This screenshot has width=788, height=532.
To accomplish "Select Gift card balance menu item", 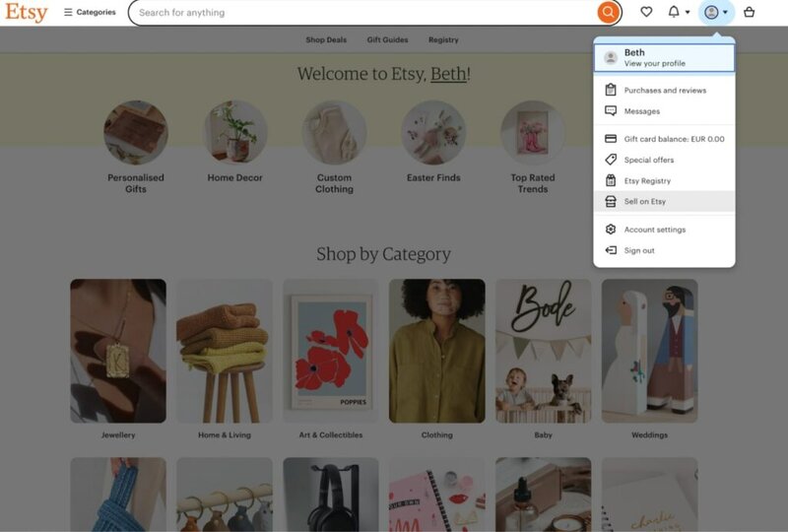I will click(x=664, y=139).
